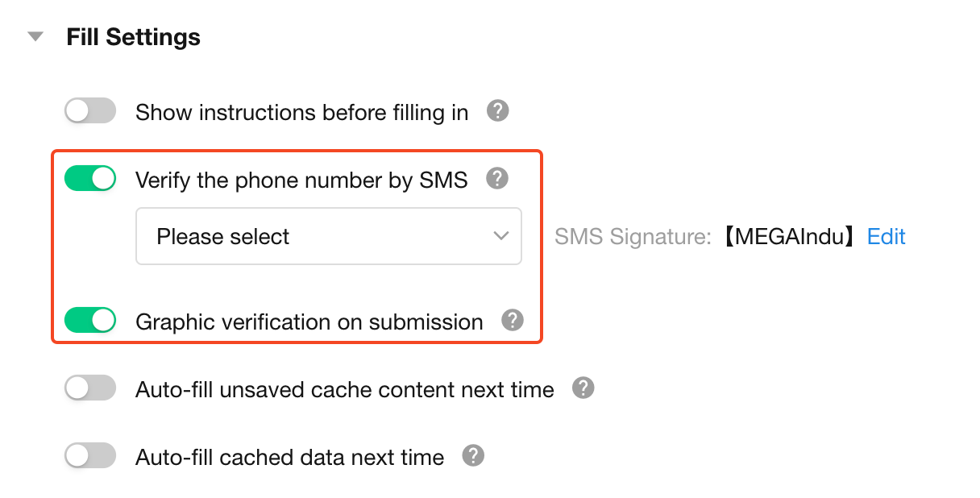Click the chevron arrow in Please select box

(x=500, y=236)
